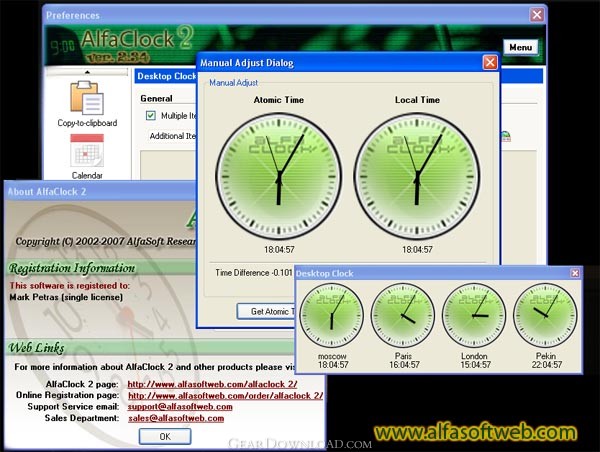Click the 'Paris 16:04:57' time label
The width and height of the screenshot is (600, 452).
pyautogui.click(x=404, y=360)
